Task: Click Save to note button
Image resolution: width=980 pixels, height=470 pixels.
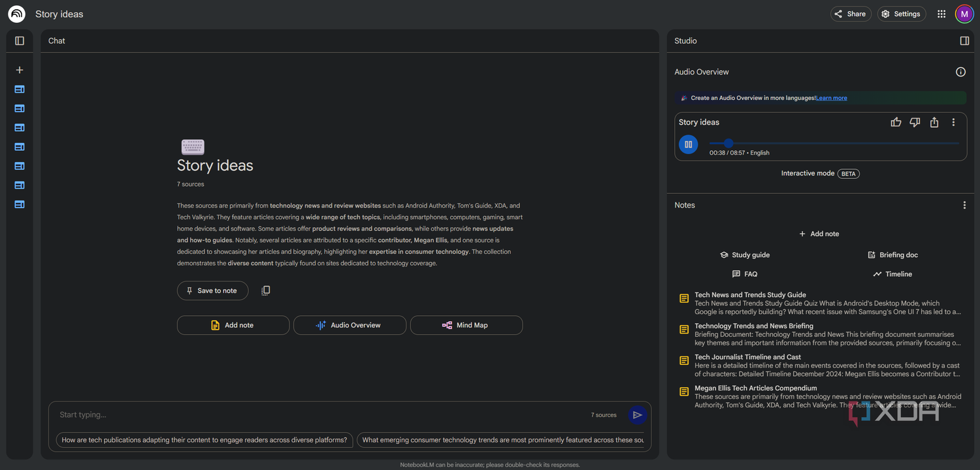Action: (212, 290)
